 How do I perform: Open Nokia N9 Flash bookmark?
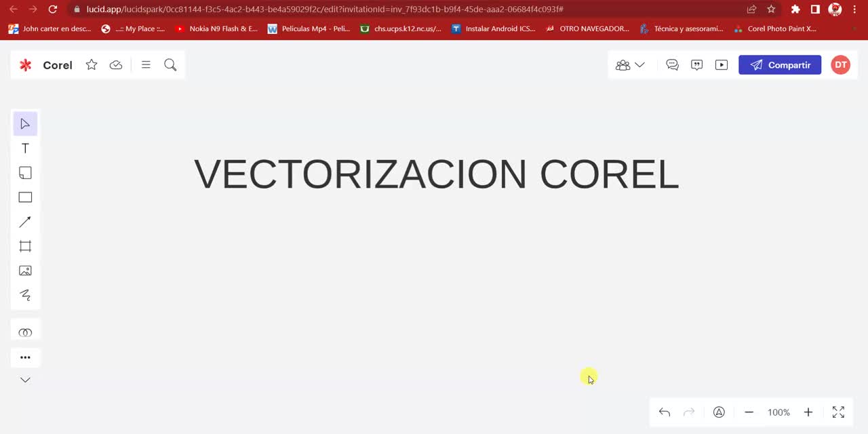[x=216, y=28]
